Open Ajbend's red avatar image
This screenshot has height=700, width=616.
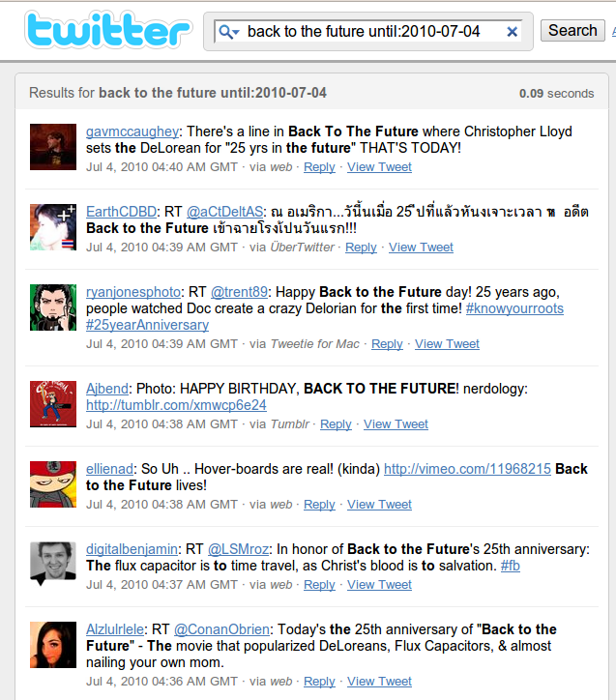(53, 404)
